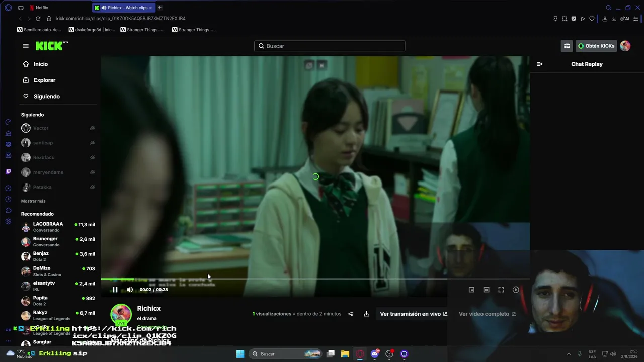Image resolution: width=644 pixels, height=362 pixels.
Task: Open the ad blocker shield icon
Action: [574, 19]
